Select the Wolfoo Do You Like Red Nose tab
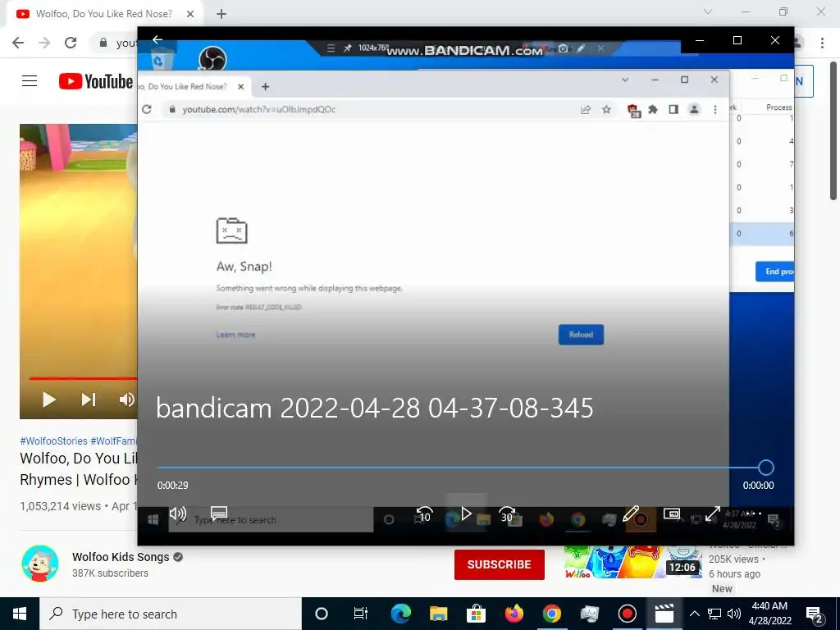 pos(104,14)
